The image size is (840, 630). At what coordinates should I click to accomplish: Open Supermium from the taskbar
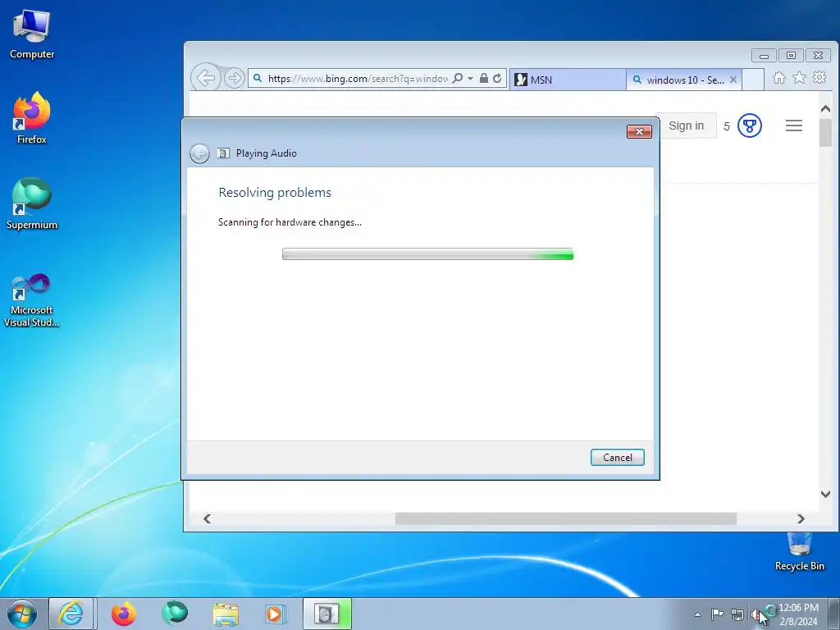pyautogui.click(x=175, y=614)
